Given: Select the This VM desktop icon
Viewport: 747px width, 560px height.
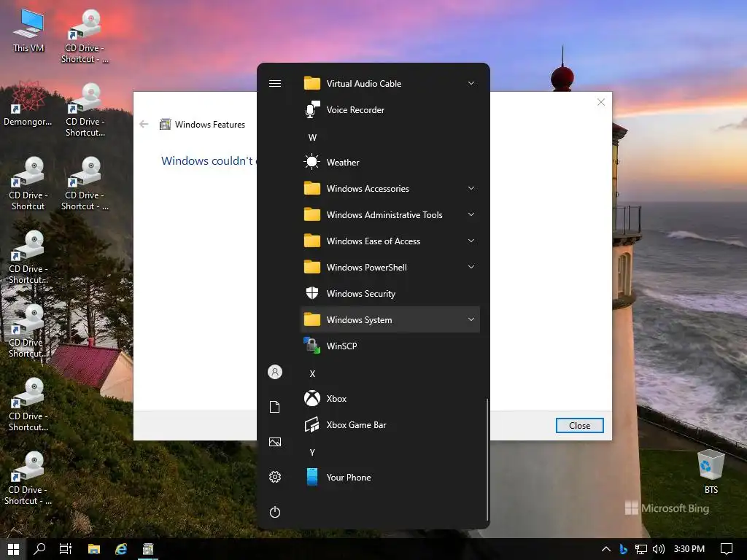Looking at the screenshot, I should [28, 31].
